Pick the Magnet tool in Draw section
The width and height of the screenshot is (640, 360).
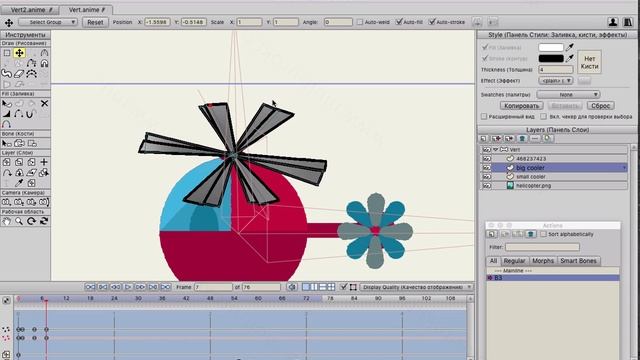tap(44, 63)
